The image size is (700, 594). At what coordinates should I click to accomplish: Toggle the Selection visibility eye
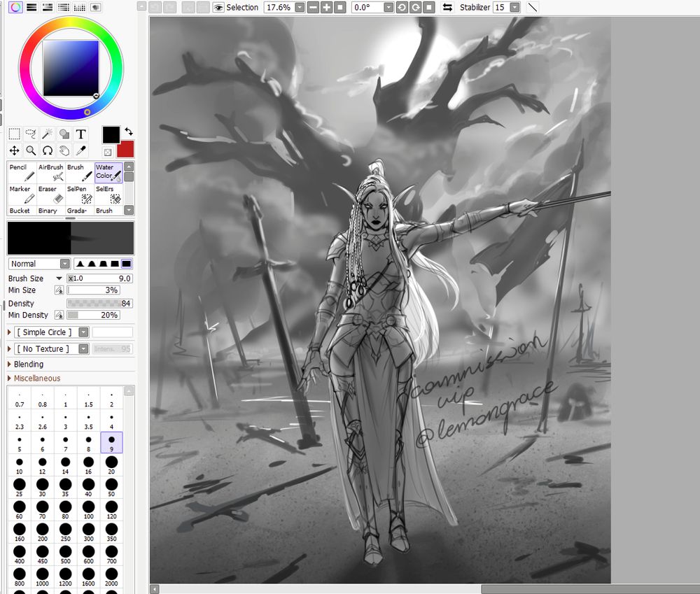point(218,8)
